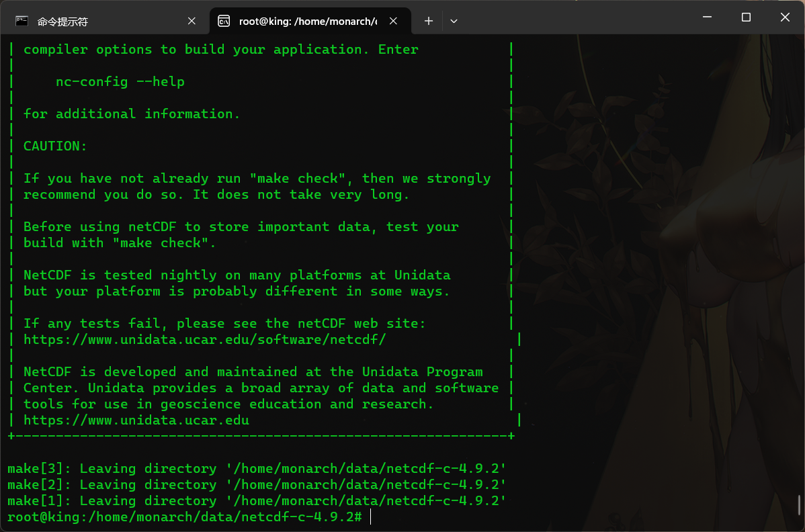Image resolution: width=805 pixels, height=532 pixels.
Task: Click the "for additional information." line
Action: pyautogui.click(x=132, y=114)
